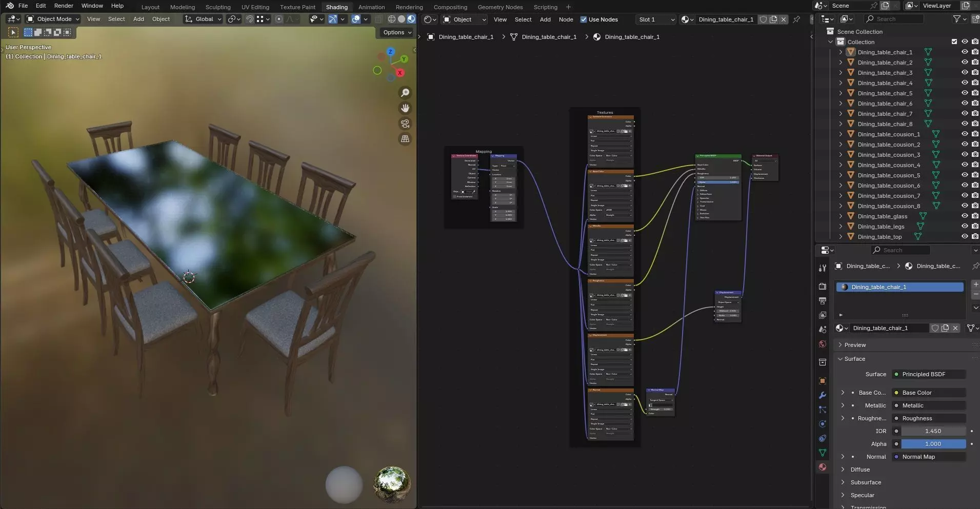Click the proportional editing icon
This screenshot has width=980, height=509.
(279, 19)
